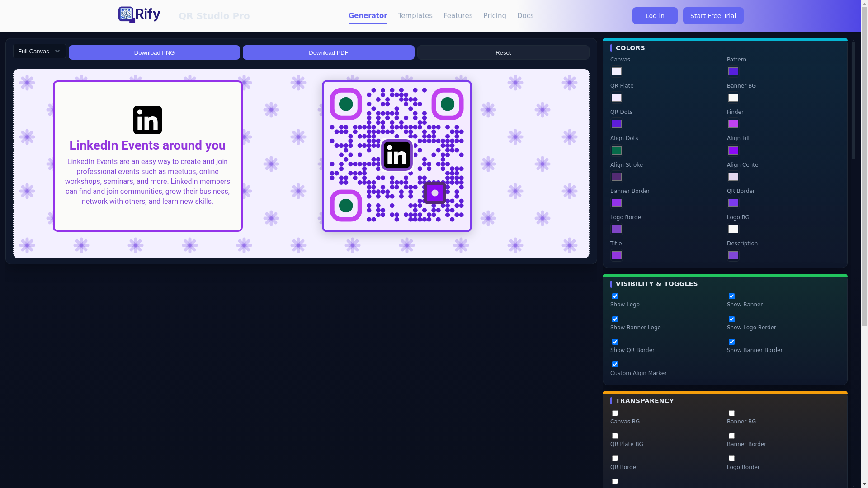
Task: Open the Align Fill color swatch
Action: (x=733, y=150)
